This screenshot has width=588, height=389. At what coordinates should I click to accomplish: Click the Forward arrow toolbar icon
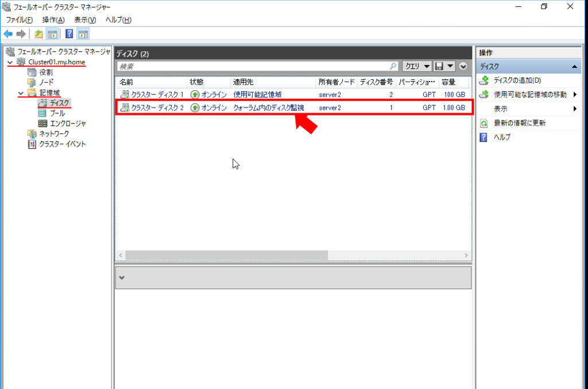pos(21,34)
